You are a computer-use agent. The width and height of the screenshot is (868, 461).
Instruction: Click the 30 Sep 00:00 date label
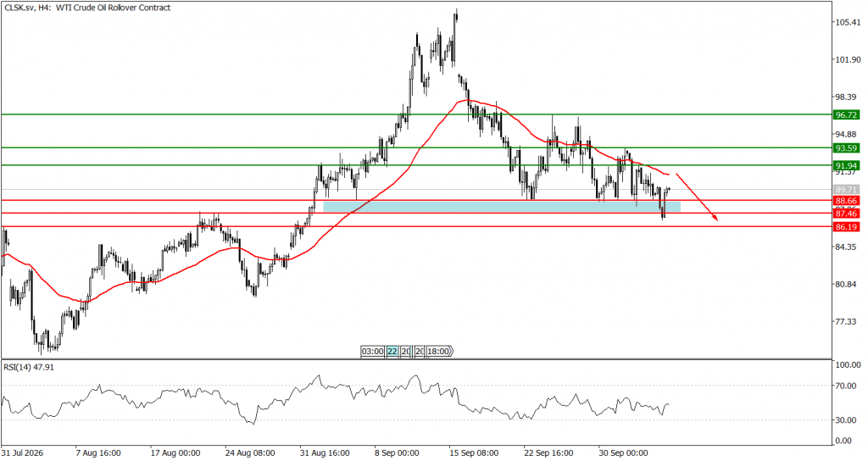[x=623, y=453]
